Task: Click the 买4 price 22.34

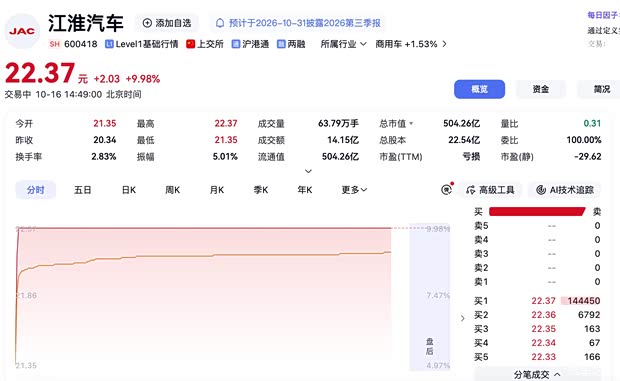Action: [543, 343]
